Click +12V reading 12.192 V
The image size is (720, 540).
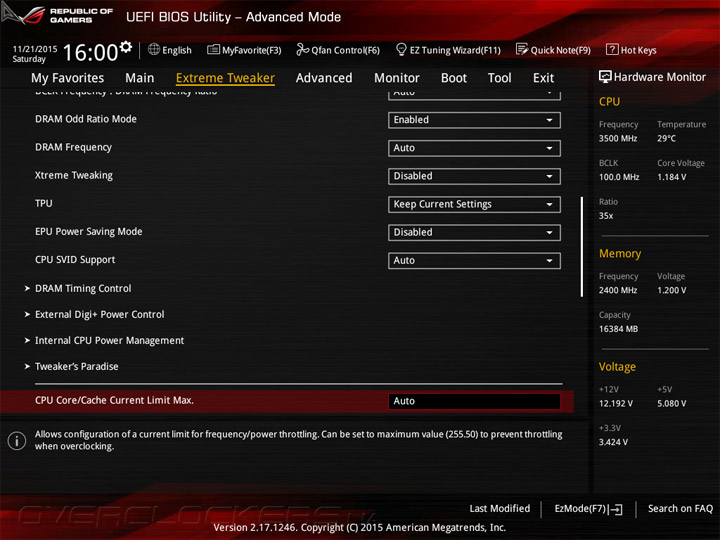click(616, 404)
